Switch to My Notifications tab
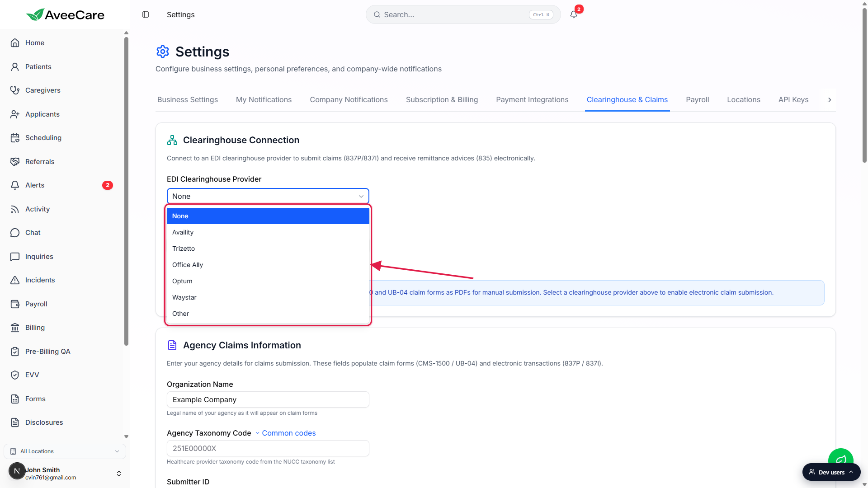The width and height of the screenshot is (868, 488). point(264,100)
